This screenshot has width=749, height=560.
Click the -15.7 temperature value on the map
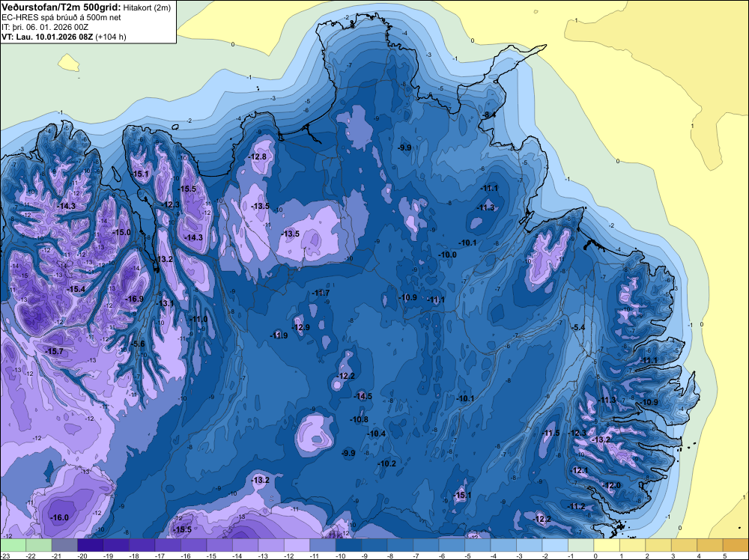(x=55, y=351)
